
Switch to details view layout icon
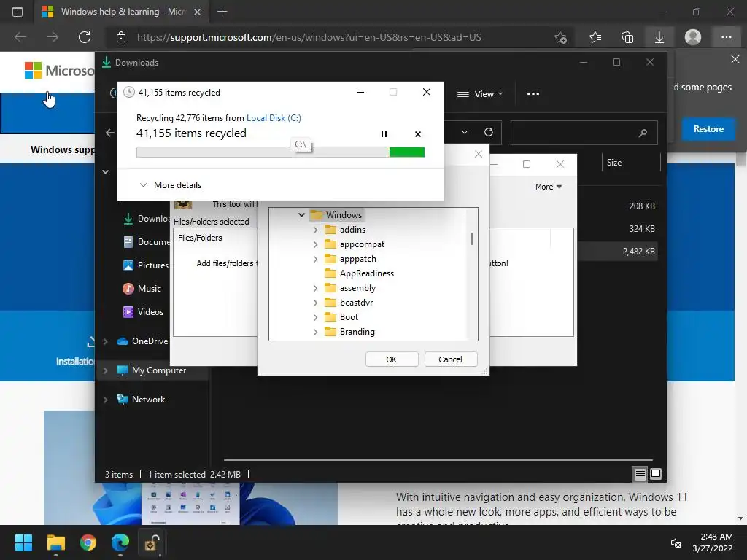(x=640, y=474)
